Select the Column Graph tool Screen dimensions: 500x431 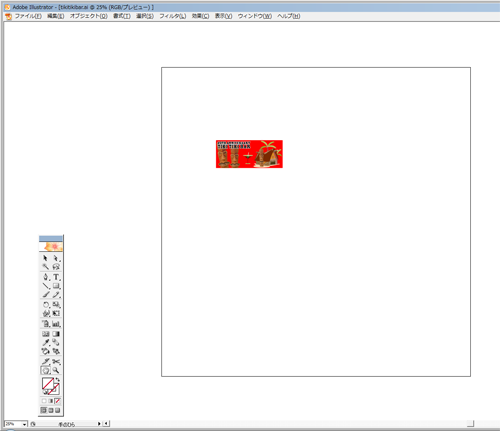56,324
